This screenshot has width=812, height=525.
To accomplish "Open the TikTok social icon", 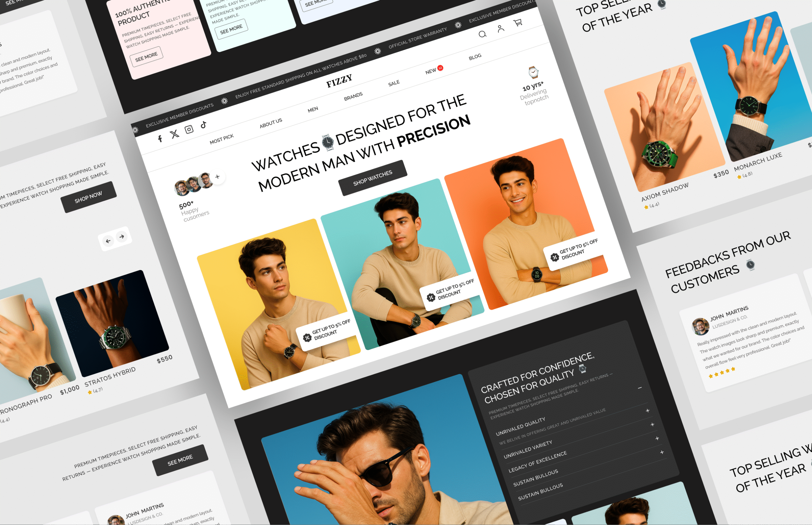I will [204, 124].
